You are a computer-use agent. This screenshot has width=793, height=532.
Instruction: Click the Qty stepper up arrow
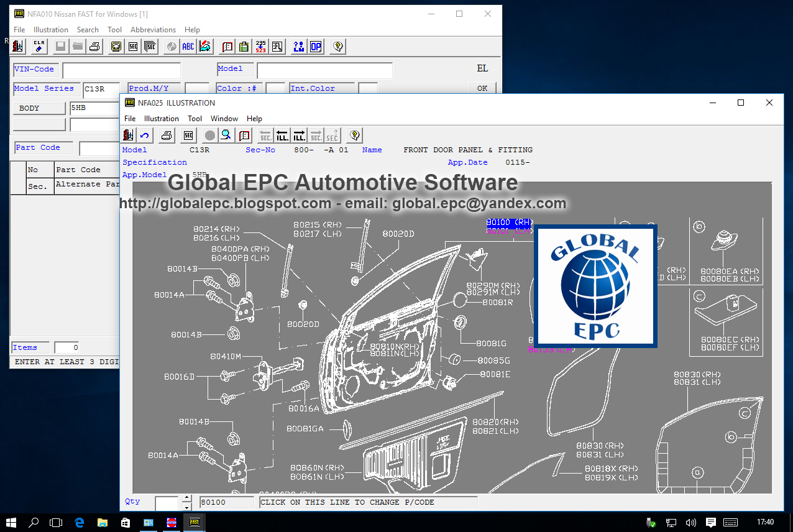click(x=186, y=498)
